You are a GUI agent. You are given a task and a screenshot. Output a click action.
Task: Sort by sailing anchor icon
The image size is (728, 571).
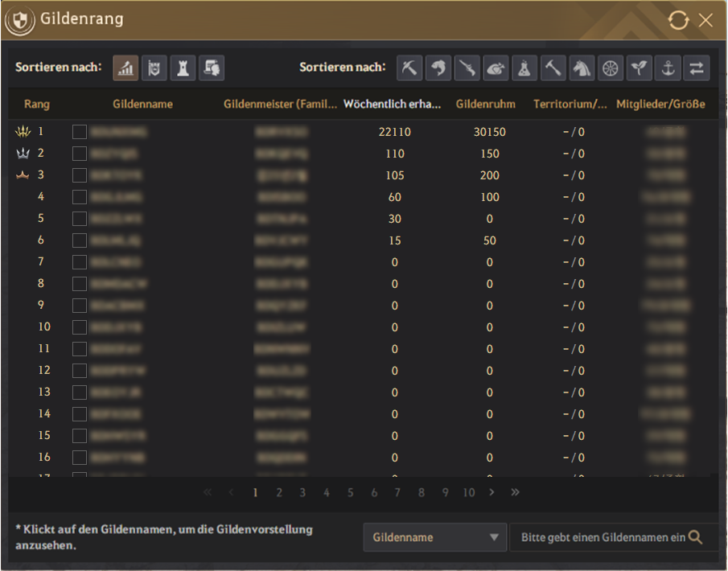point(668,68)
